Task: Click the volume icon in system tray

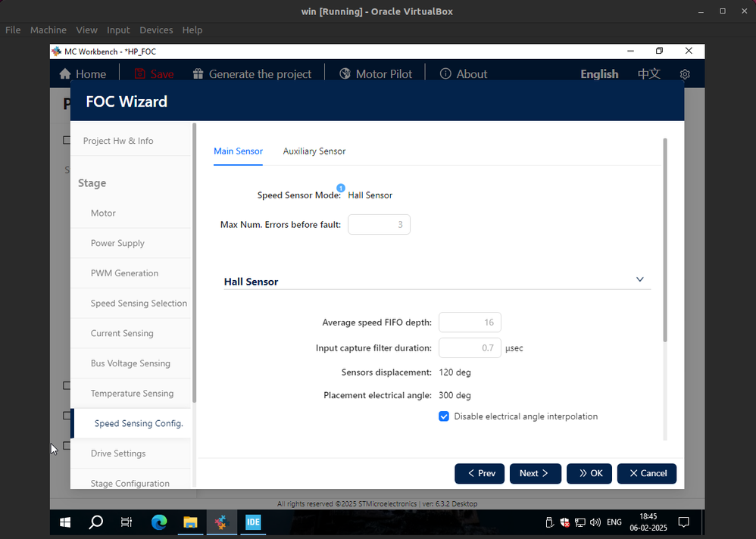Action: pyautogui.click(x=595, y=522)
